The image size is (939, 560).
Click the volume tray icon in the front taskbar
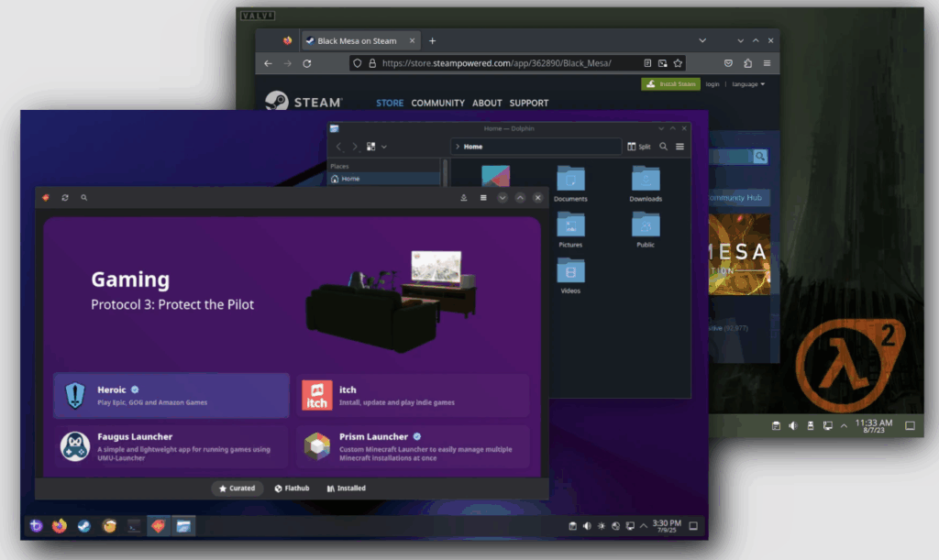point(587,526)
